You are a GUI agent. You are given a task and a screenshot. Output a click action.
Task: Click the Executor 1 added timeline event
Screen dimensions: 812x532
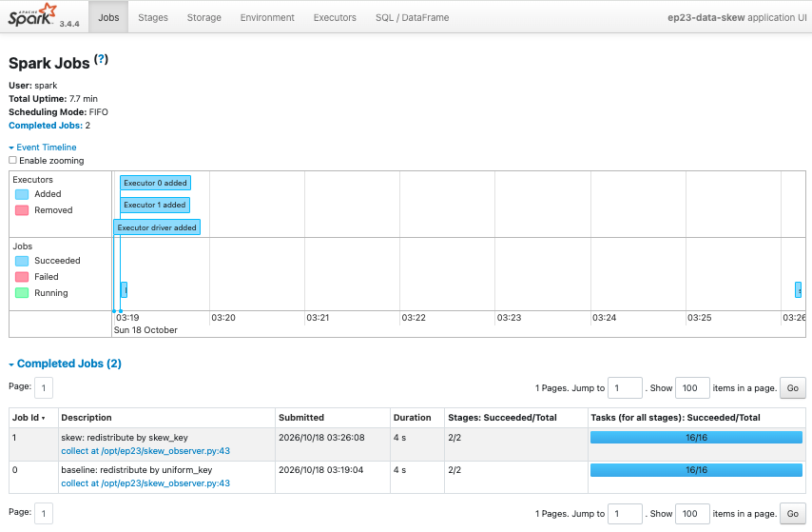pyautogui.click(x=155, y=205)
